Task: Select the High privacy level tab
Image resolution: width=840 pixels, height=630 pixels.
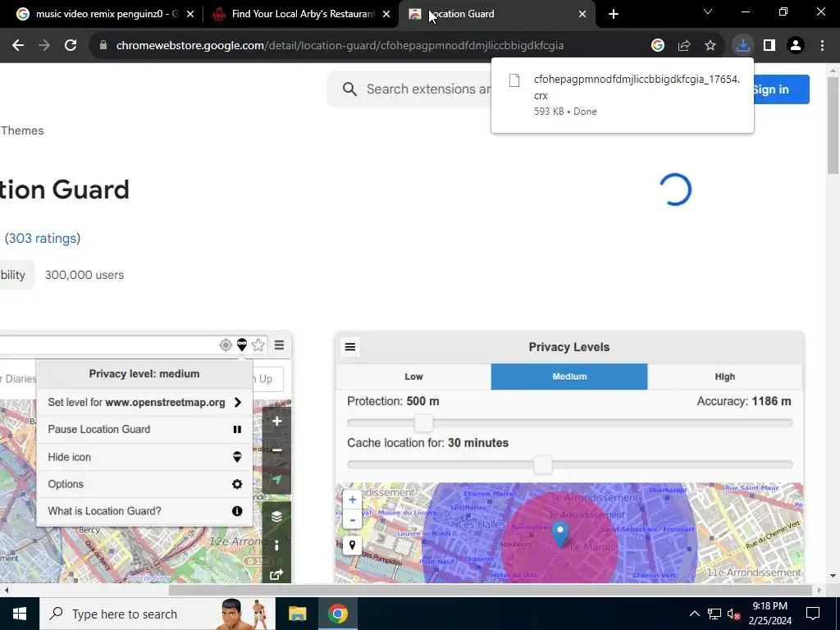Action: (x=724, y=377)
